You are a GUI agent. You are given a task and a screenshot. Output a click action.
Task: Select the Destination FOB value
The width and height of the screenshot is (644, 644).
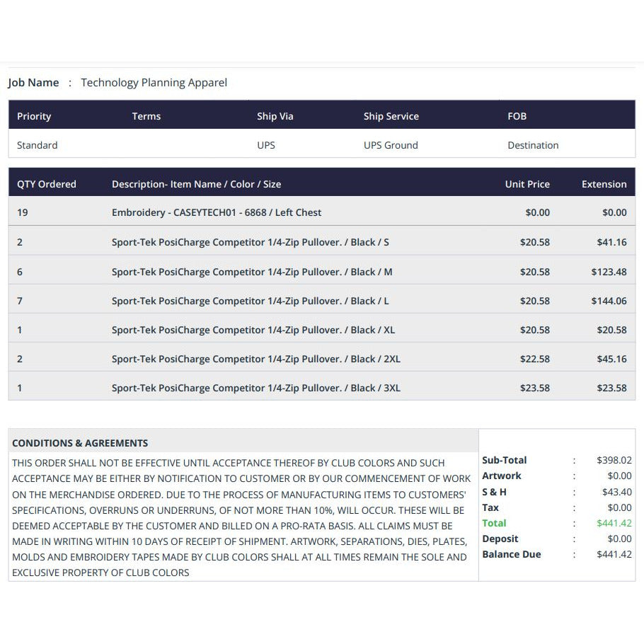click(x=533, y=145)
